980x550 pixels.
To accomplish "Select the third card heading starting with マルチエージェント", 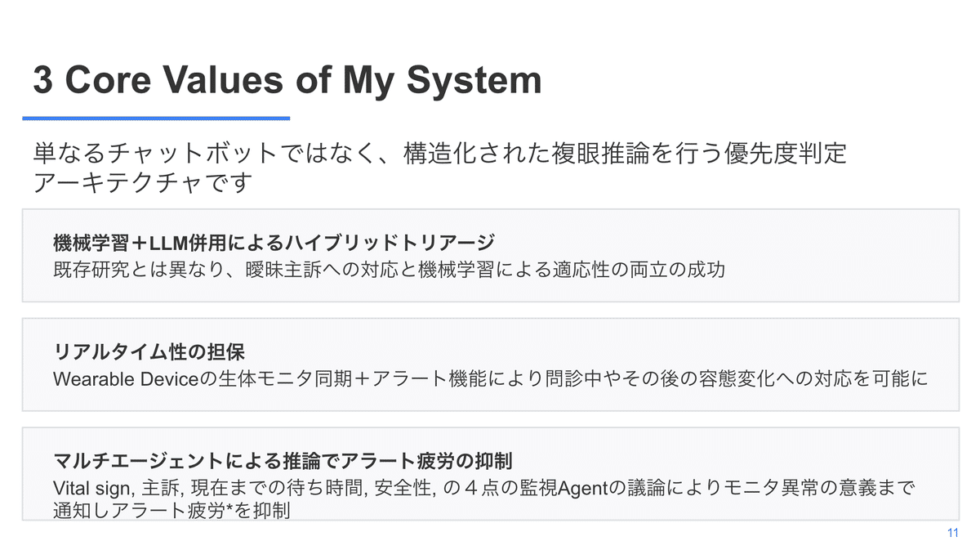I will 287,459.
